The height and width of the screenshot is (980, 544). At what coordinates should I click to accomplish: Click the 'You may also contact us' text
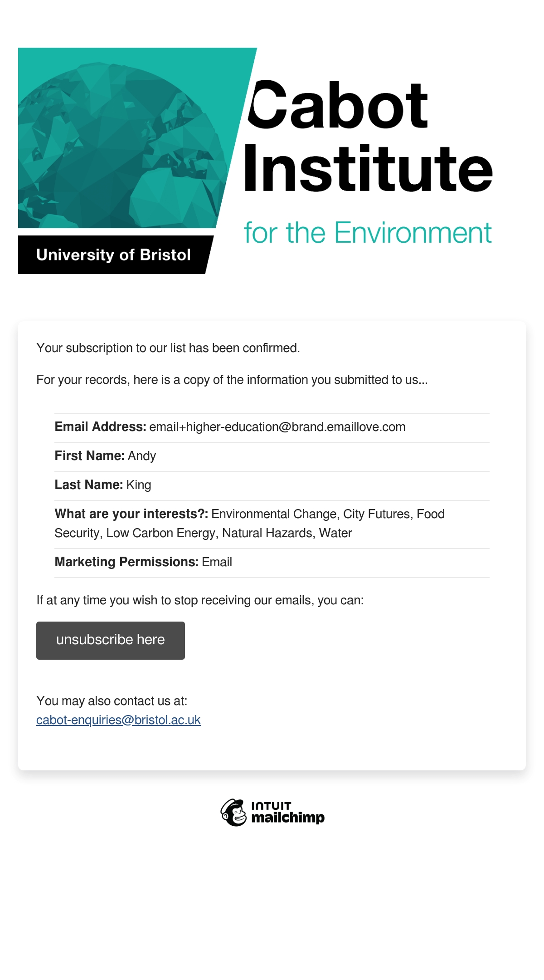112,701
